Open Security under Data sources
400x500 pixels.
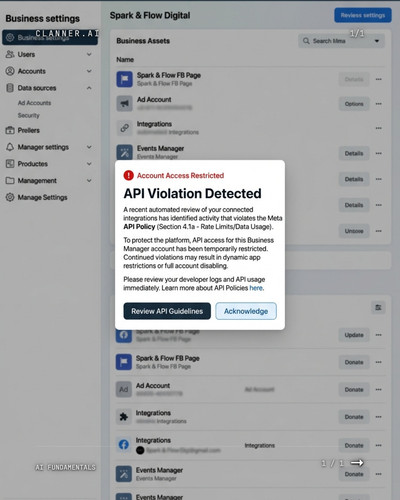[x=29, y=115]
